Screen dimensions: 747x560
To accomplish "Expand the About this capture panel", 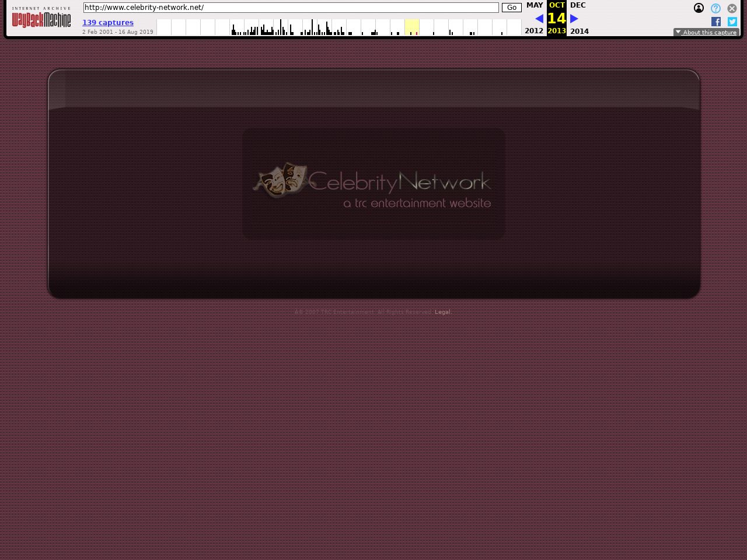I will point(706,32).
